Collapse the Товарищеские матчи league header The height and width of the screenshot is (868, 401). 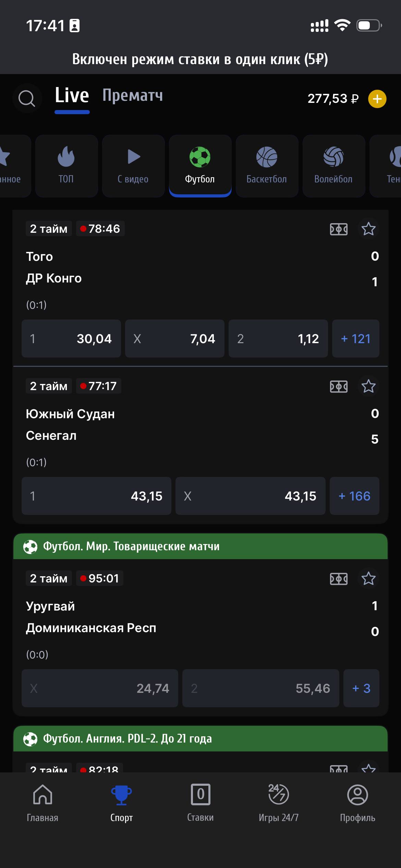(x=200, y=546)
